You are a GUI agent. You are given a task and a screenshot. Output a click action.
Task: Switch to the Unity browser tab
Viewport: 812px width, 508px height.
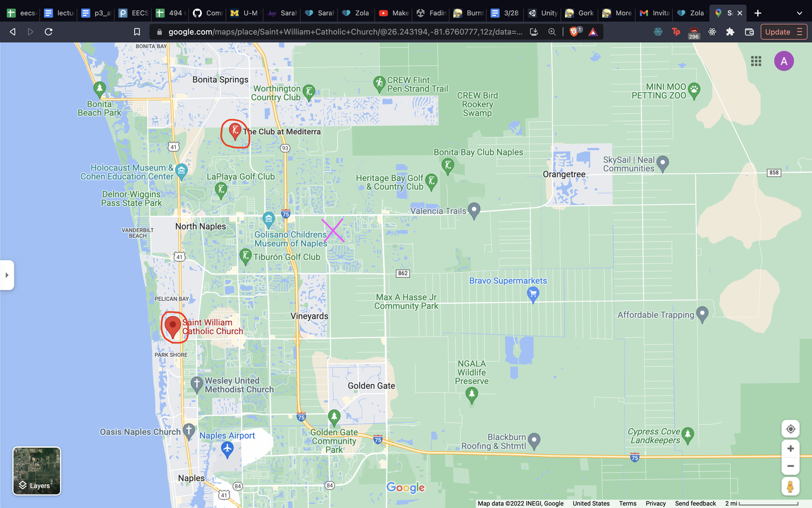point(543,13)
